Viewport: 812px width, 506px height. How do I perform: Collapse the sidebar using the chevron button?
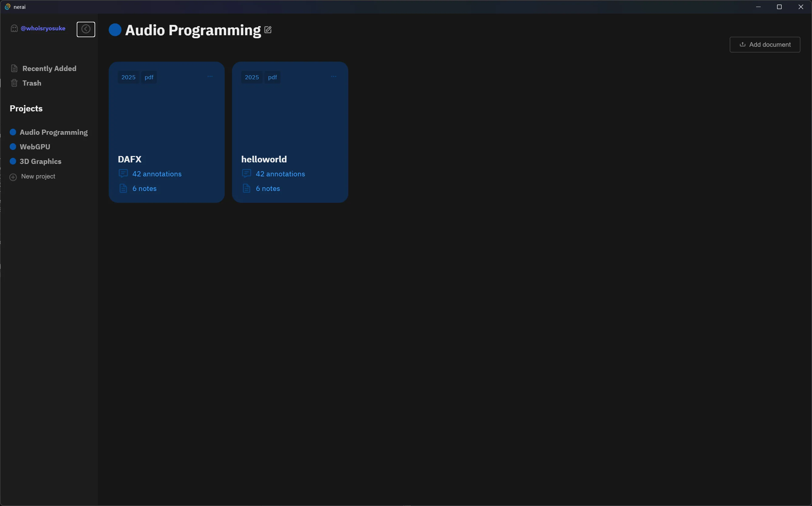click(86, 29)
